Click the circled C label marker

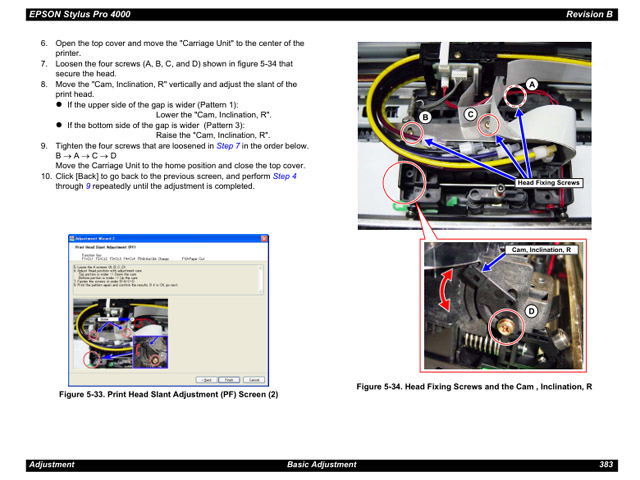[467, 115]
